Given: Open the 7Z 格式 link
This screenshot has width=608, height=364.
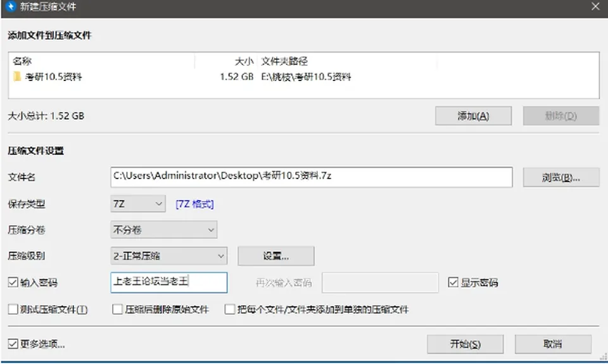Looking at the screenshot, I should tap(194, 204).
